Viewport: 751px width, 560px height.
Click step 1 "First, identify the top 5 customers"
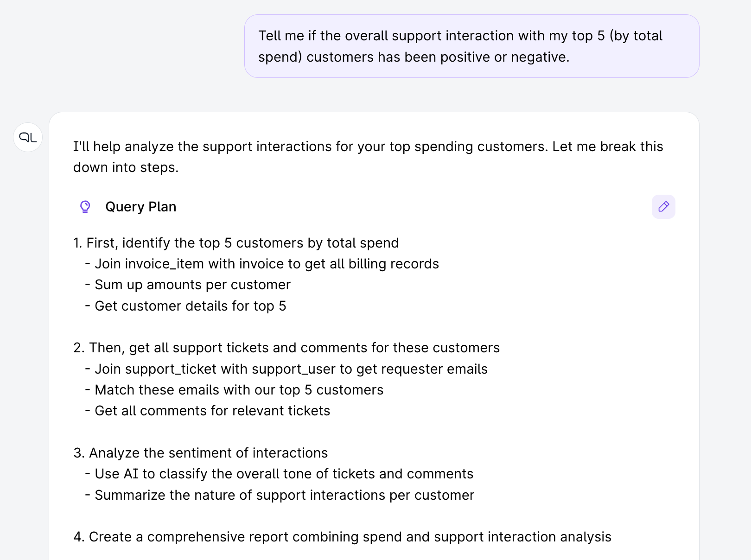(x=236, y=243)
